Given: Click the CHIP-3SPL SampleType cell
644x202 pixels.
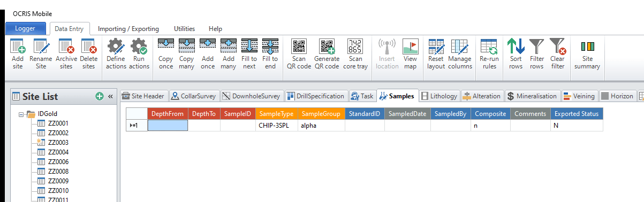Looking at the screenshot, I should point(276,125).
